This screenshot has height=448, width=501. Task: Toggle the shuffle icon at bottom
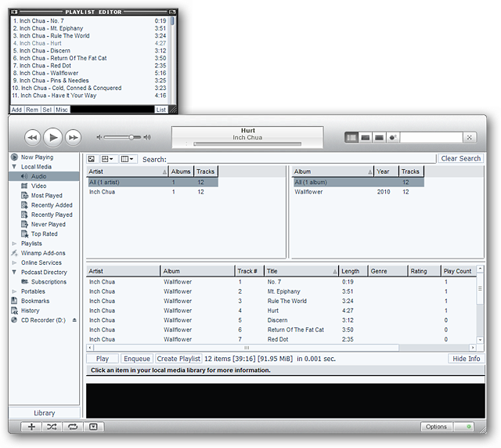click(52, 427)
